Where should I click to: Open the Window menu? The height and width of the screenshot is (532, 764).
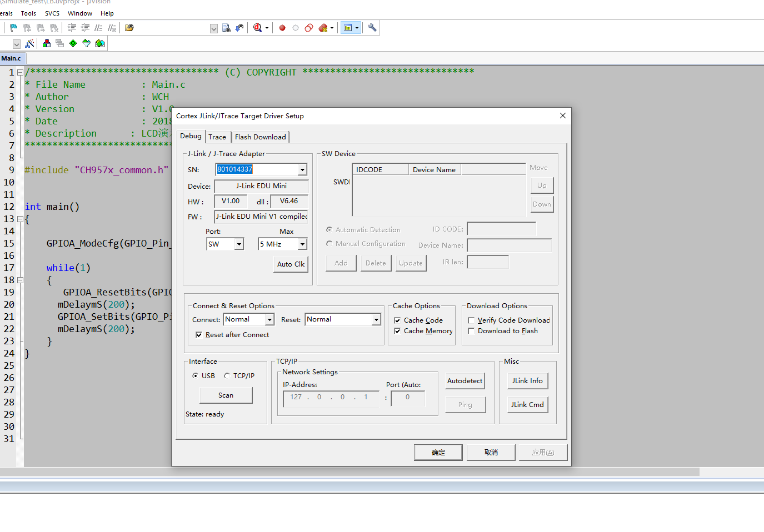point(80,13)
